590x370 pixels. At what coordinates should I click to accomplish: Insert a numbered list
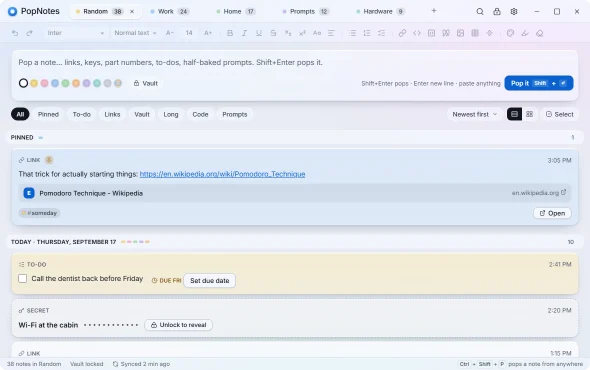coord(367,33)
